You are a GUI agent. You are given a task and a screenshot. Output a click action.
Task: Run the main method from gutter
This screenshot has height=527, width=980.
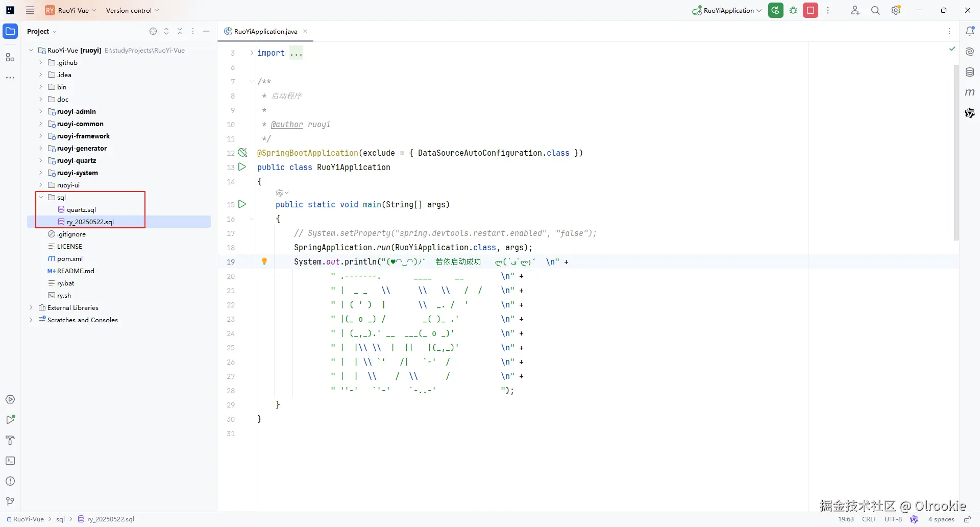[242, 204]
